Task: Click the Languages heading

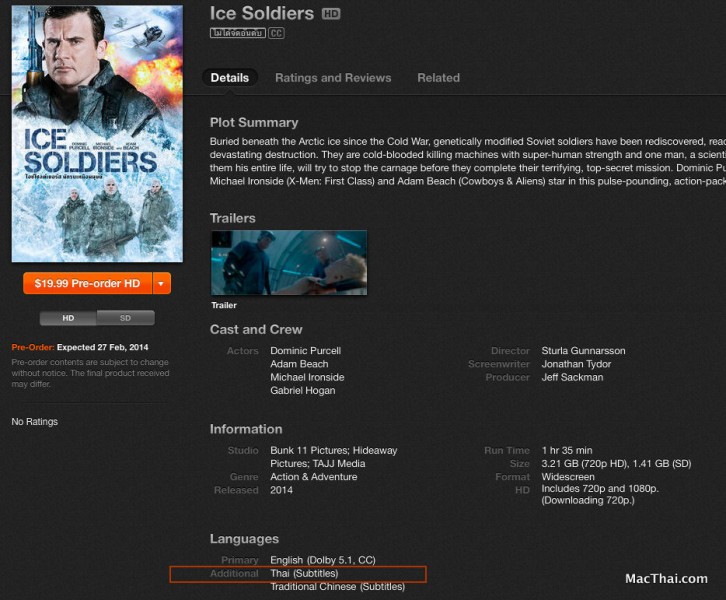Action: click(244, 539)
